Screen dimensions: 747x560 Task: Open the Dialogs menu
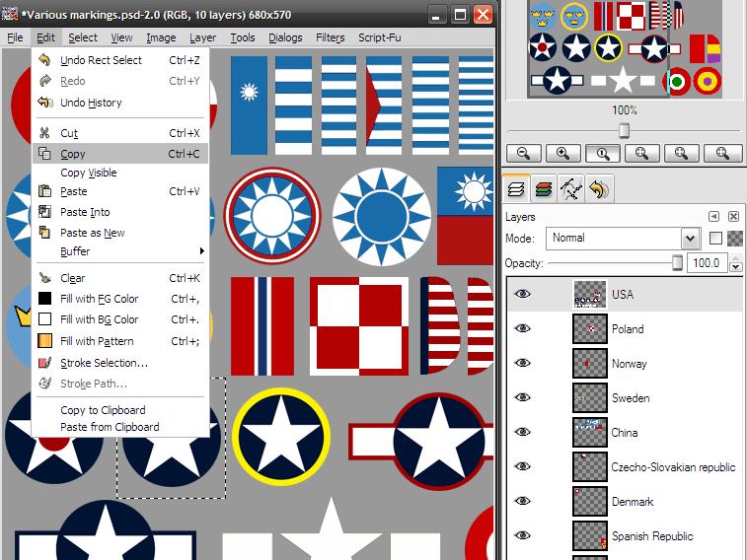point(285,37)
